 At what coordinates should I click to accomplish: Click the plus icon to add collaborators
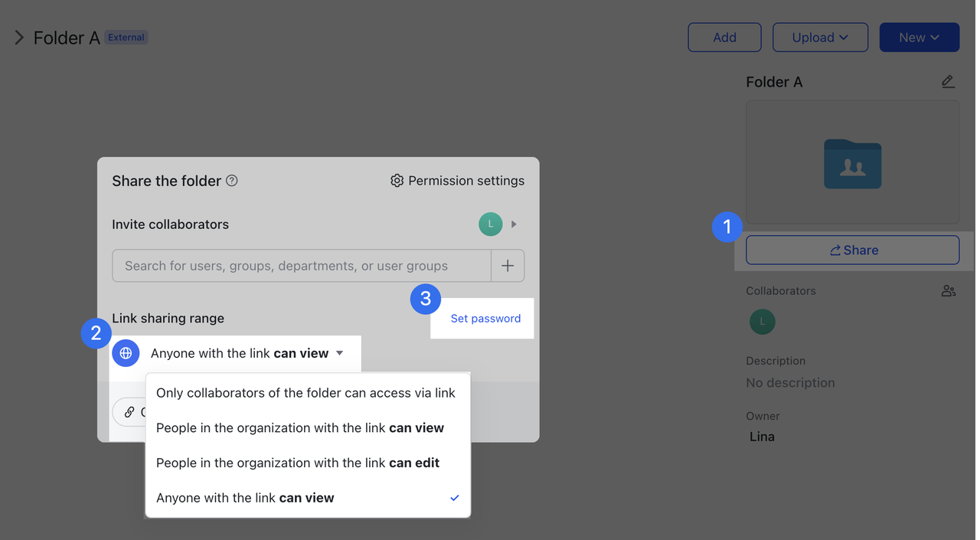click(x=508, y=265)
